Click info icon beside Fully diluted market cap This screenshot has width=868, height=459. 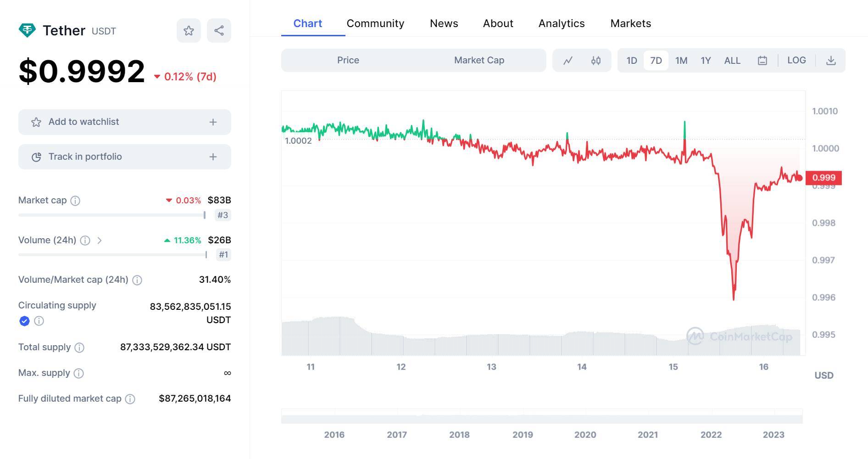point(130,399)
